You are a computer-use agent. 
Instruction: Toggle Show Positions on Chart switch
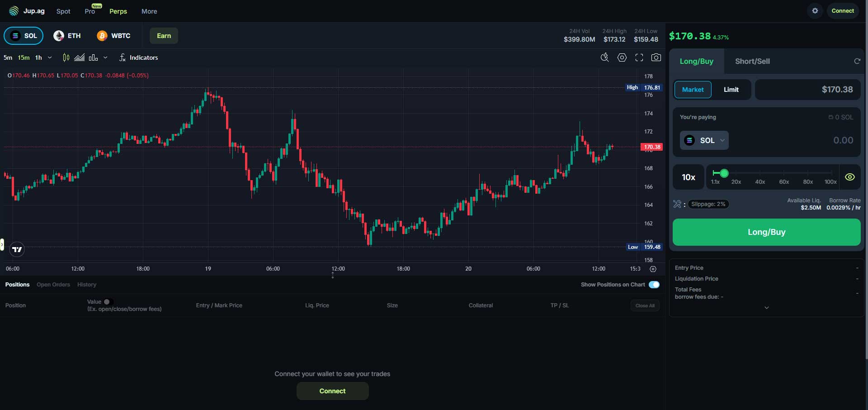click(654, 285)
